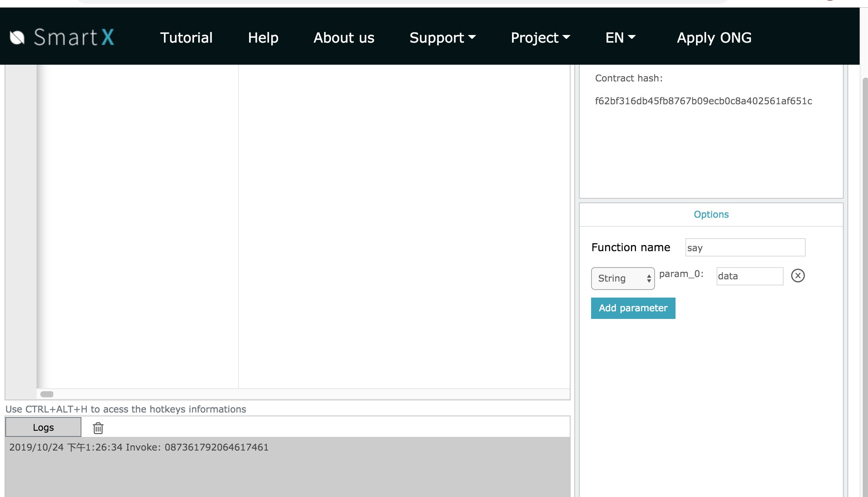Click the SmartX logo icon
The height and width of the screenshot is (497, 868).
tap(17, 37)
